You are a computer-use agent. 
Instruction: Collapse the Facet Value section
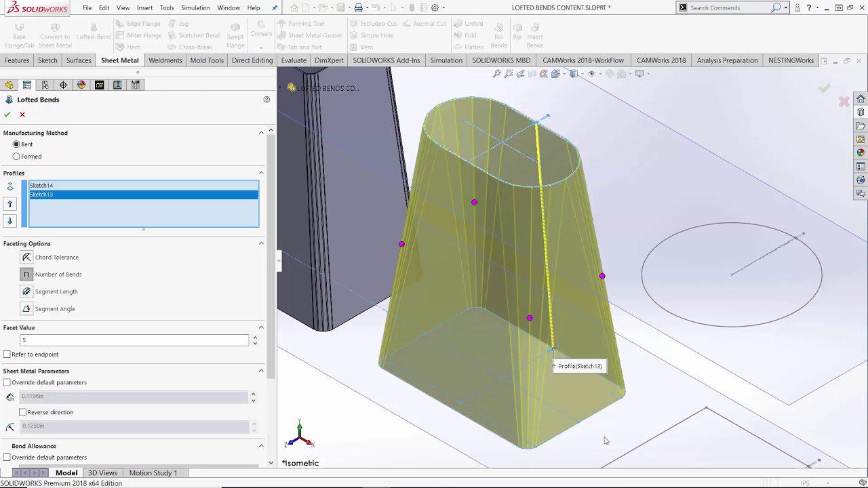(x=261, y=327)
